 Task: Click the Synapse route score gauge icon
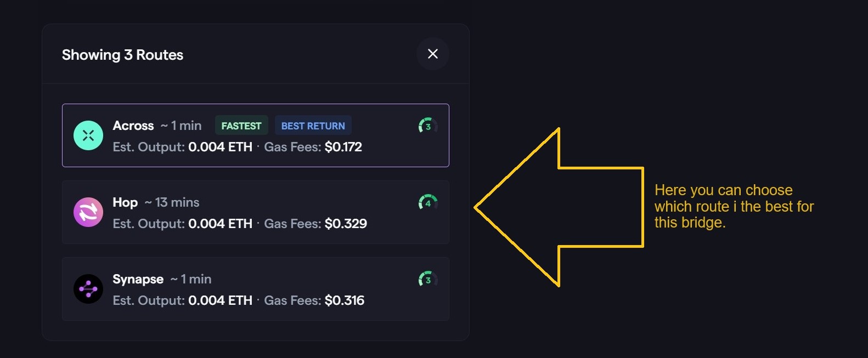(427, 280)
